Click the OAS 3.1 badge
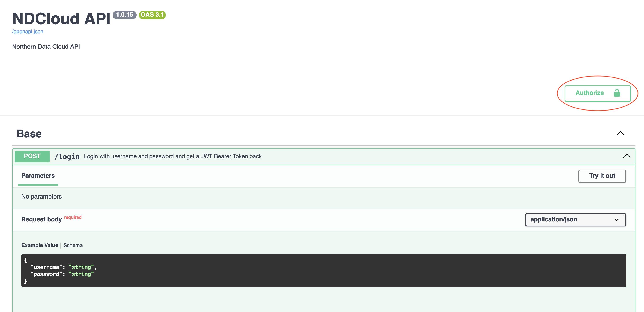This screenshot has width=644, height=312. pos(152,15)
